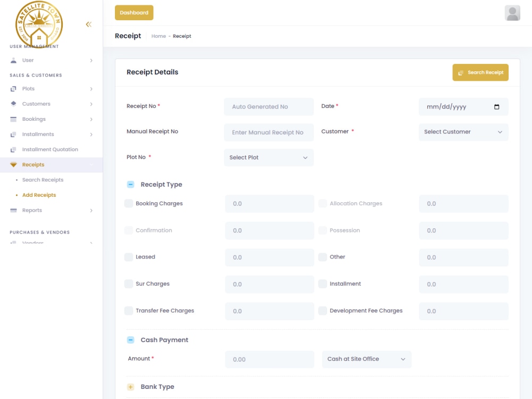Focus the Other amount field
Screen dimensions: 532x399
463,257
